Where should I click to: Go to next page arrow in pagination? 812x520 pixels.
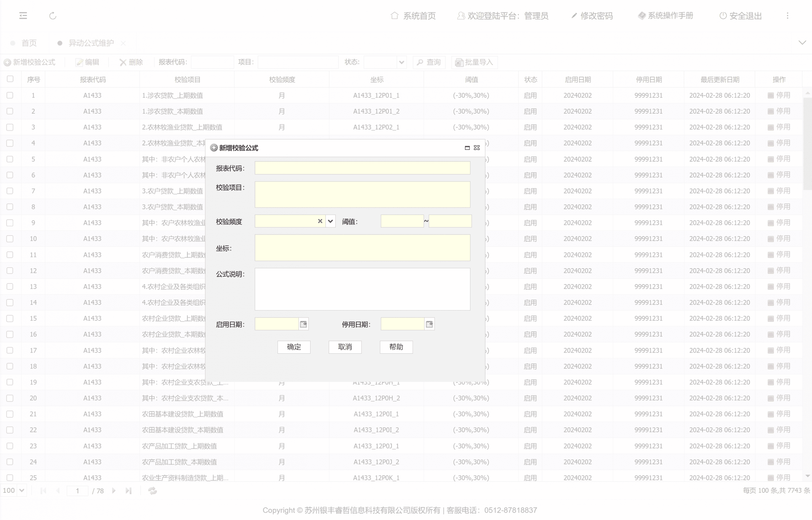114,490
